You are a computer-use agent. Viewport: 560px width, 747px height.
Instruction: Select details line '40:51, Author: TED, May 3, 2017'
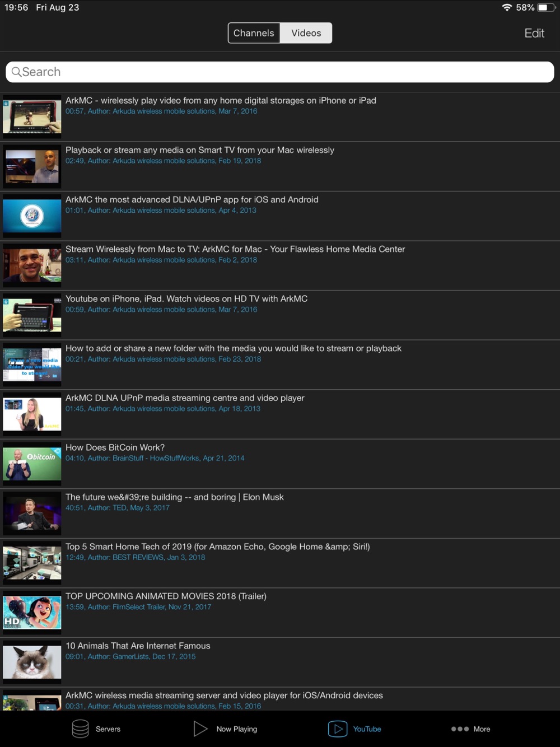[118, 508]
